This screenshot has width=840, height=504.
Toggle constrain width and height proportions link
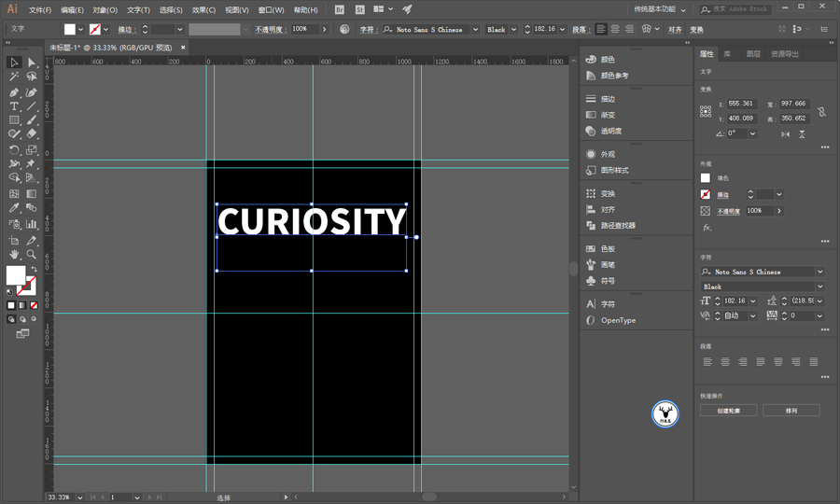[x=821, y=112]
